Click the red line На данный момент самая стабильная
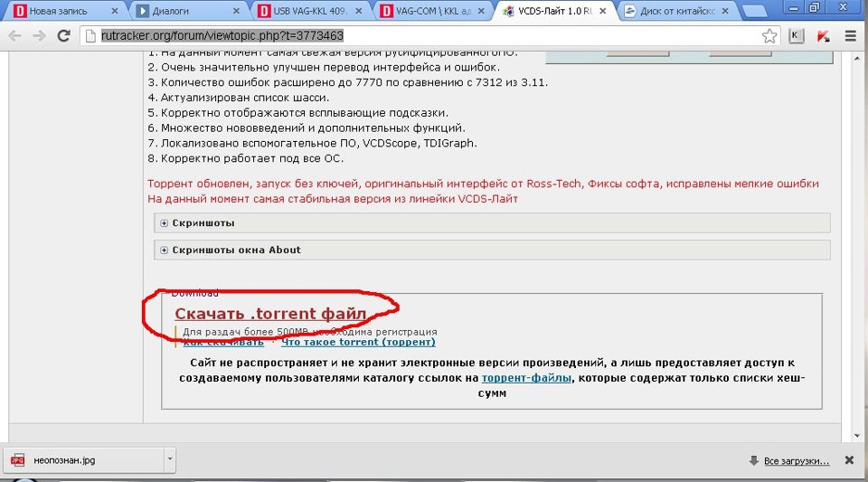 point(333,199)
